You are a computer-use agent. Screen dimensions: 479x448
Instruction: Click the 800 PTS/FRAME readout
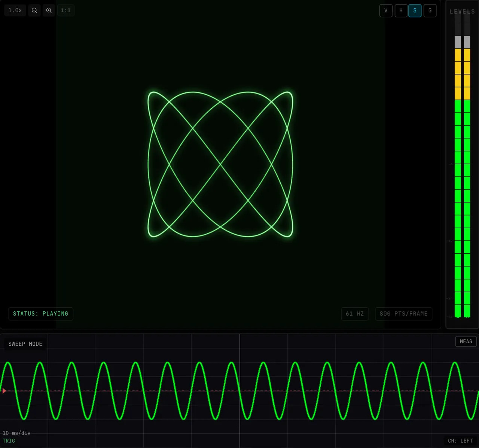click(403, 314)
